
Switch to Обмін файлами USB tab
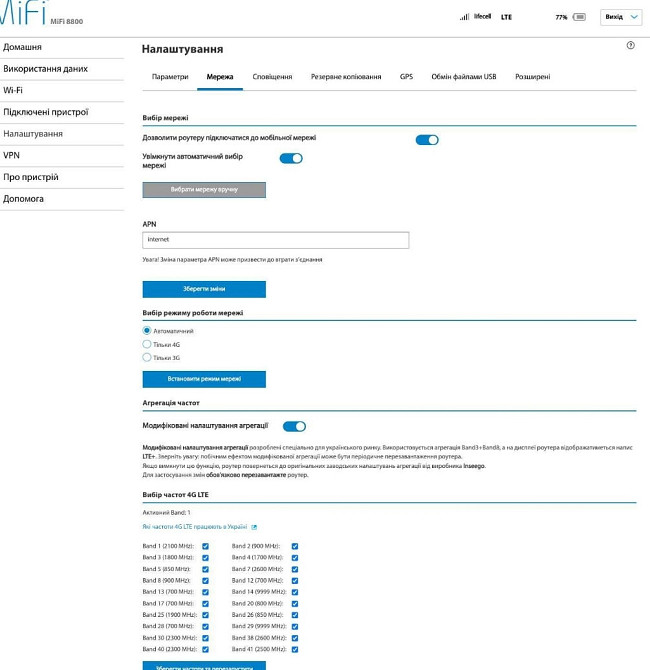tap(464, 77)
